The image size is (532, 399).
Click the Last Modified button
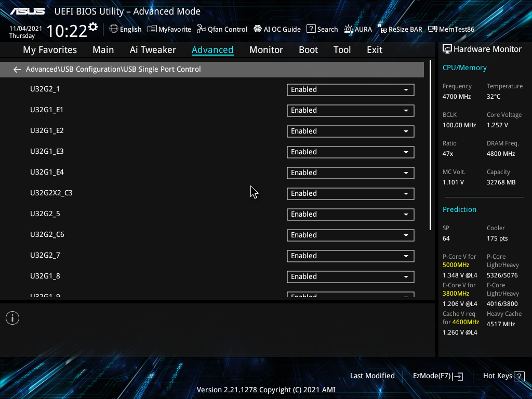coord(372,376)
